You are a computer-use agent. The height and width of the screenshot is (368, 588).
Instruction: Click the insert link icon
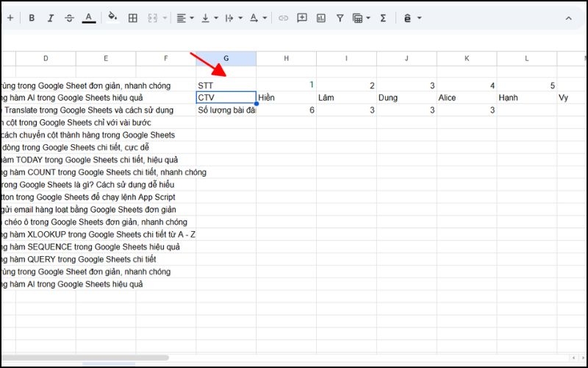point(283,18)
